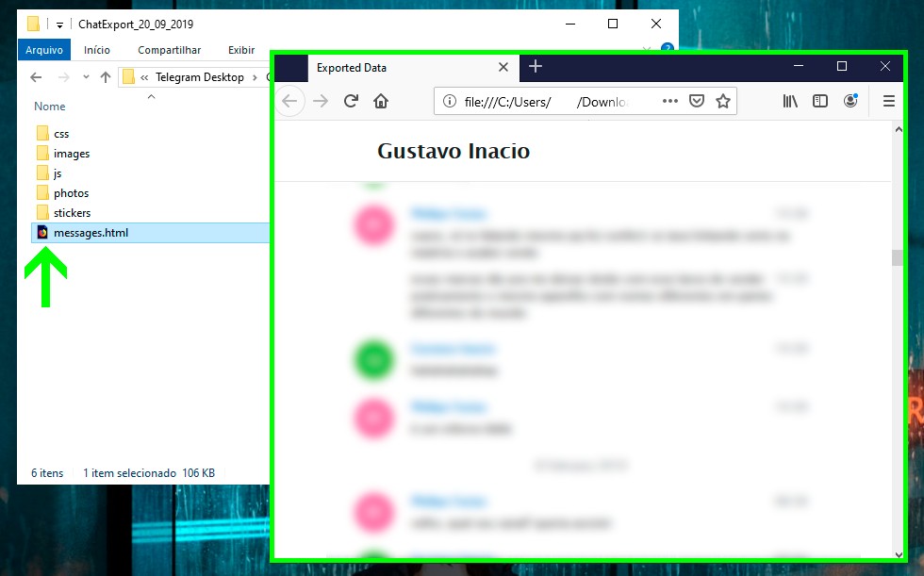This screenshot has width=924, height=576.
Task: Select the Exported Data browser tab
Action: pyautogui.click(x=414, y=68)
